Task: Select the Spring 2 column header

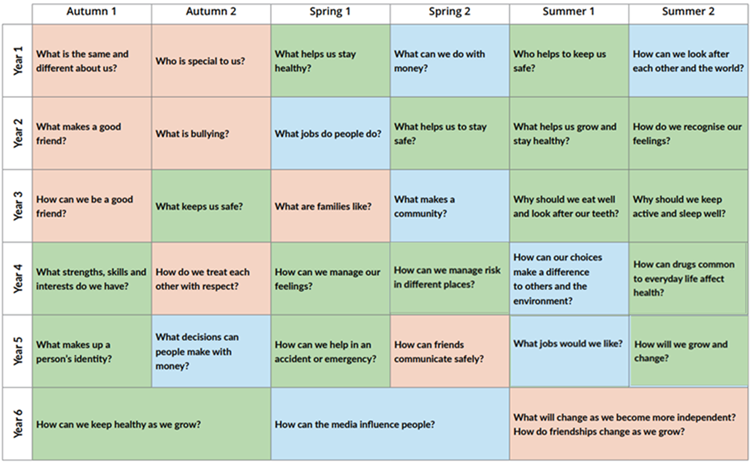Action: [449, 12]
